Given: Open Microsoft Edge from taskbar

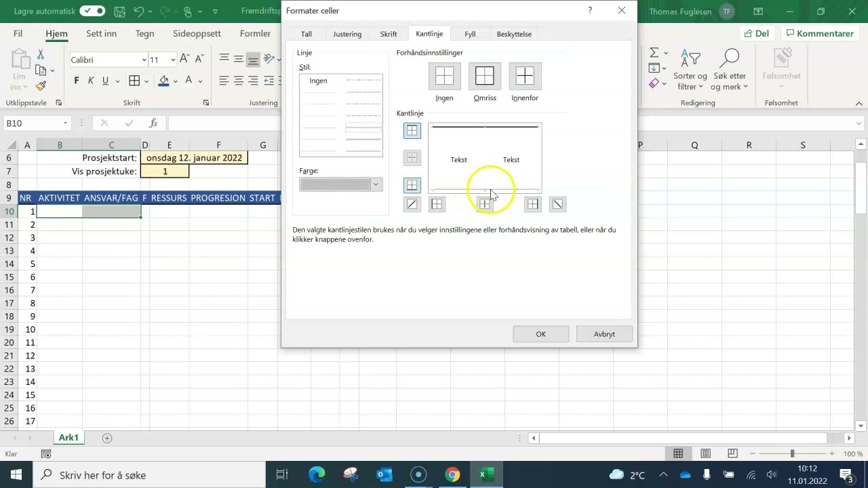Looking at the screenshot, I should (x=317, y=475).
